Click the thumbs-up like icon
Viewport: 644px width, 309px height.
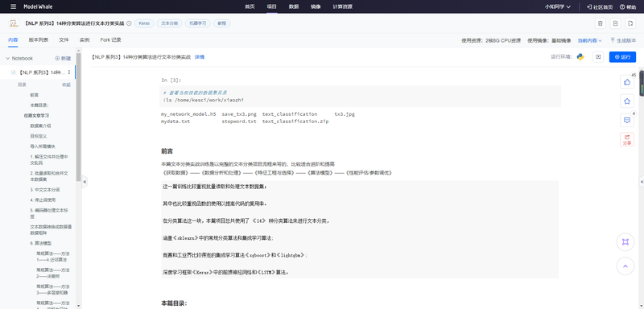coord(627,81)
